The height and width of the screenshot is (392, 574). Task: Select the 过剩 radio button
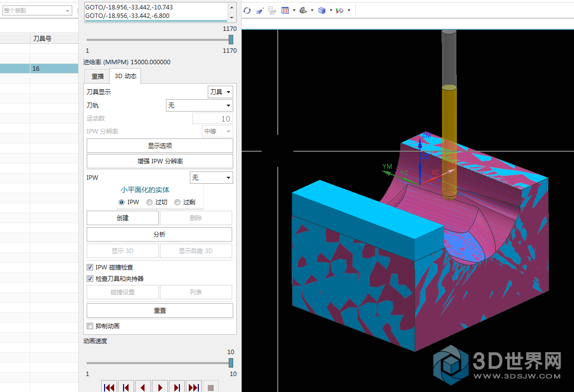[x=177, y=202]
